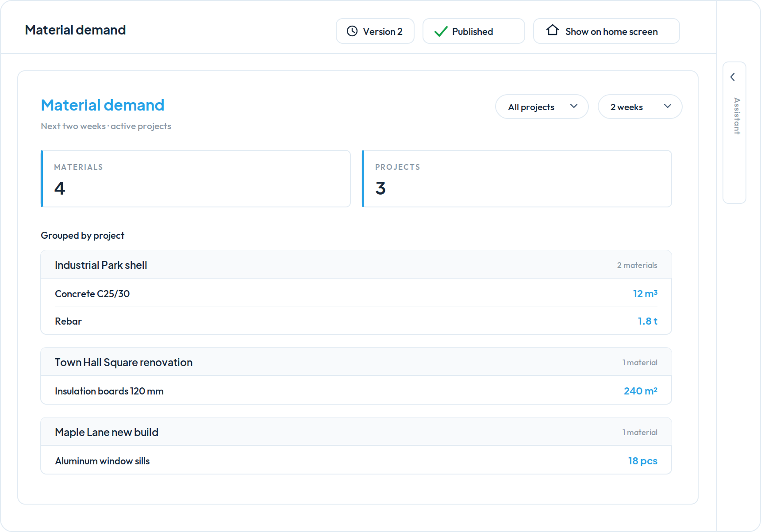
Task: Click the Projects count card
Action: [x=517, y=179]
